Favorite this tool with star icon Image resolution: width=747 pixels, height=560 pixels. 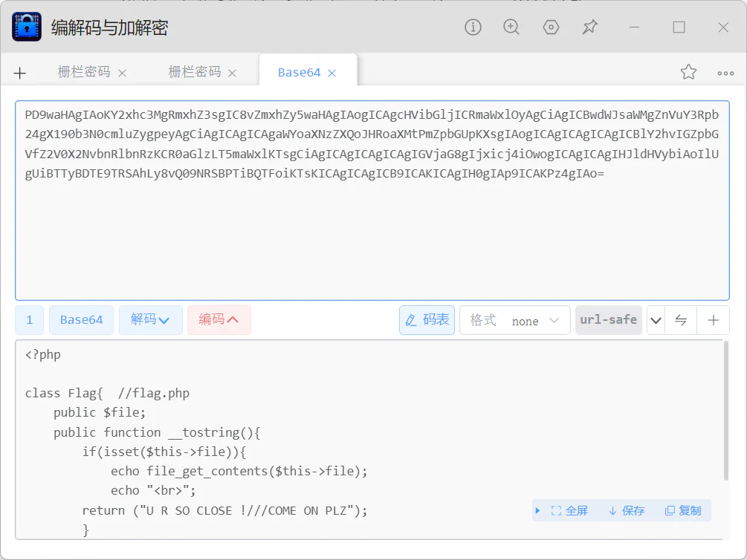[688, 72]
